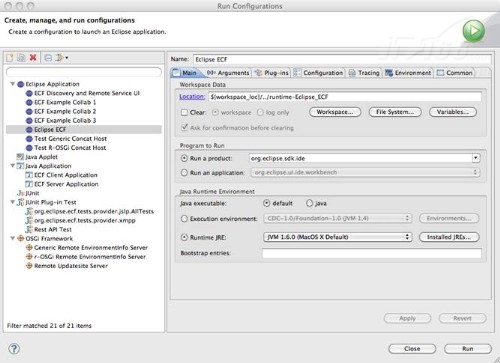Click the icon beside Remote Updatesite Server

pyautogui.click(x=29, y=266)
